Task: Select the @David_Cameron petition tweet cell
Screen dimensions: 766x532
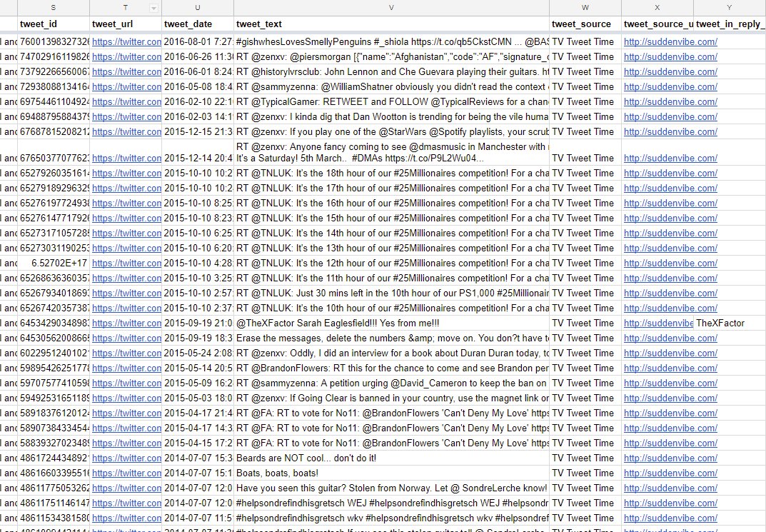Action: 391,383
